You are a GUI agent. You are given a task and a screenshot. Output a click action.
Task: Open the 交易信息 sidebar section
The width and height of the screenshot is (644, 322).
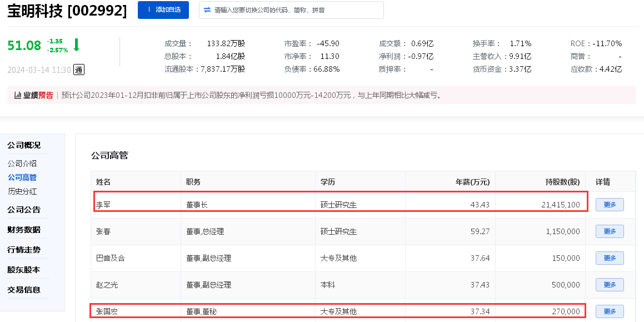24,290
